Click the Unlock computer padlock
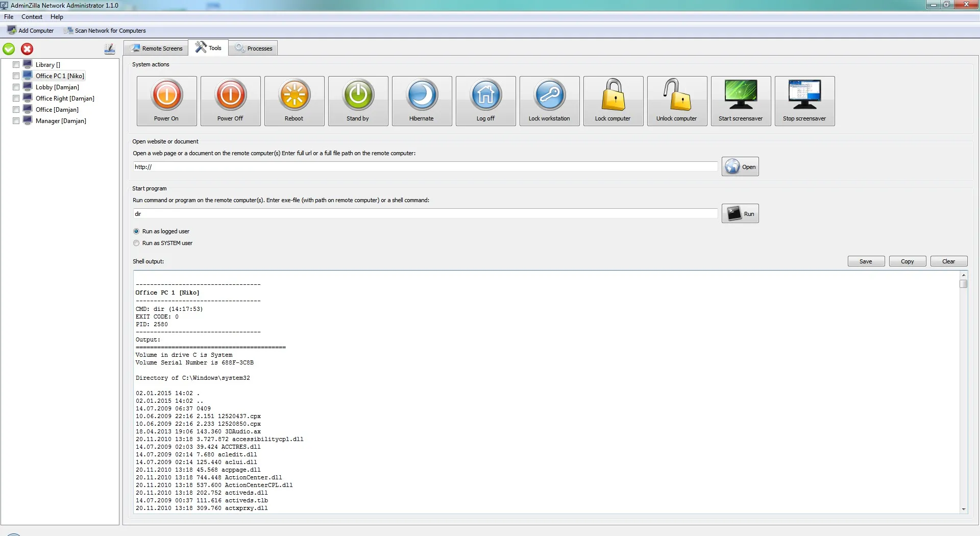 click(x=677, y=95)
